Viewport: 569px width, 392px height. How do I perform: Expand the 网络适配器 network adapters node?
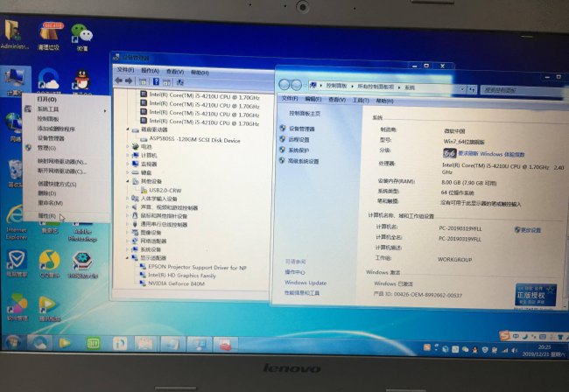point(128,241)
